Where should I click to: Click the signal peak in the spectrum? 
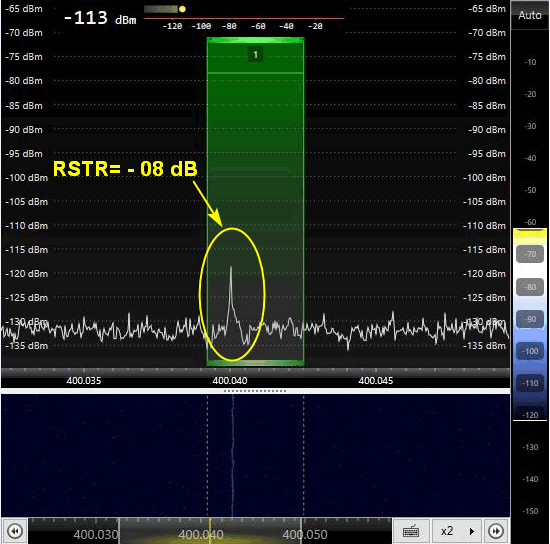[231, 268]
